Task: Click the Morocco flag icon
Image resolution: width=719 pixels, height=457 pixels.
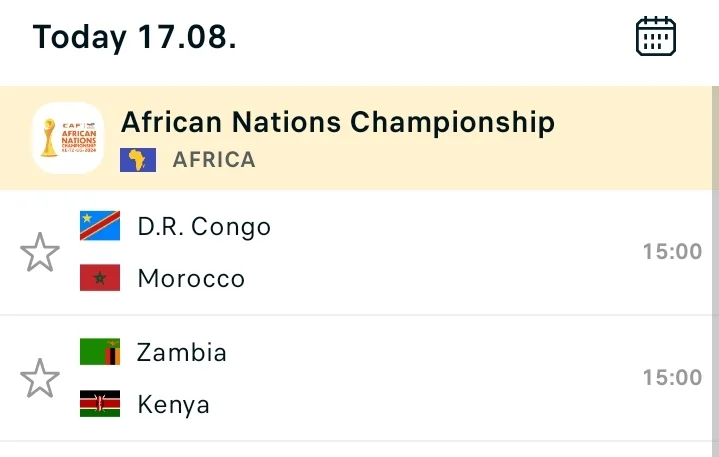Action: point(100,277)
